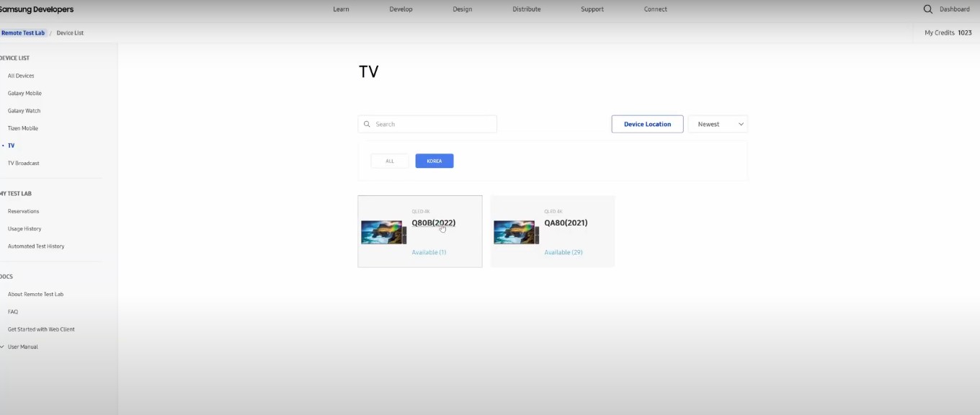Open the Develop menu
980x415 pixels.
[x=401, y=9]
